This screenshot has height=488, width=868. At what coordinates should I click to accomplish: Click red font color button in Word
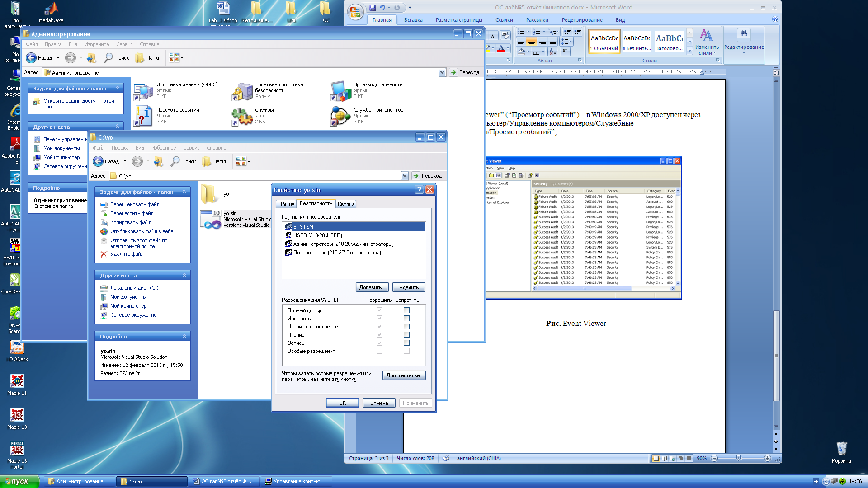pyautogui.click(x=501, y=48)
